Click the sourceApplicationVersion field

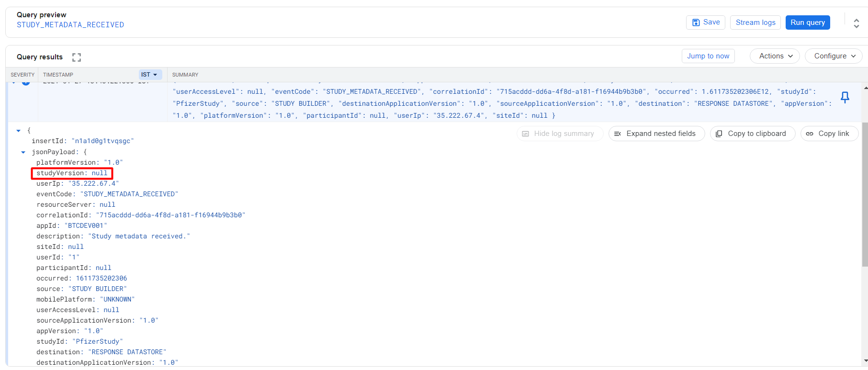pos(97,321)
